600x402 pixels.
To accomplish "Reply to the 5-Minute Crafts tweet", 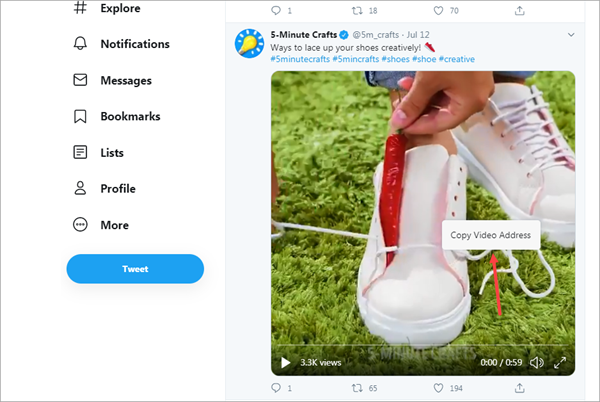I will 276,388.
